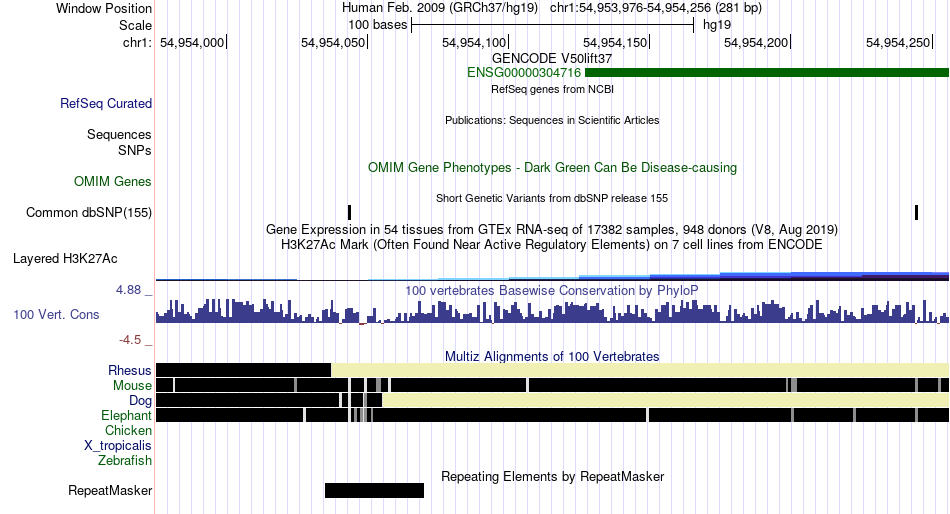This screenshot has width=950, height=514.
Task: Open the X_tropicalis species label
Action: click(x=118, y=446)
